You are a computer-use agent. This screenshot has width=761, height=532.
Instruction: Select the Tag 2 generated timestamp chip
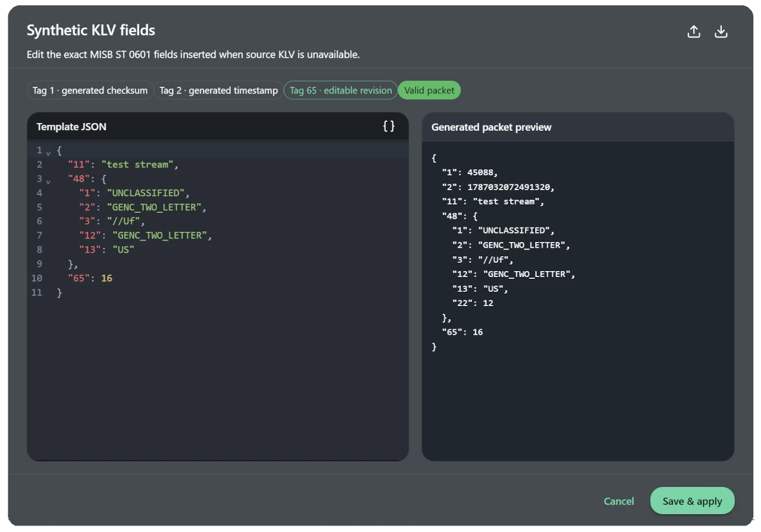219,90
